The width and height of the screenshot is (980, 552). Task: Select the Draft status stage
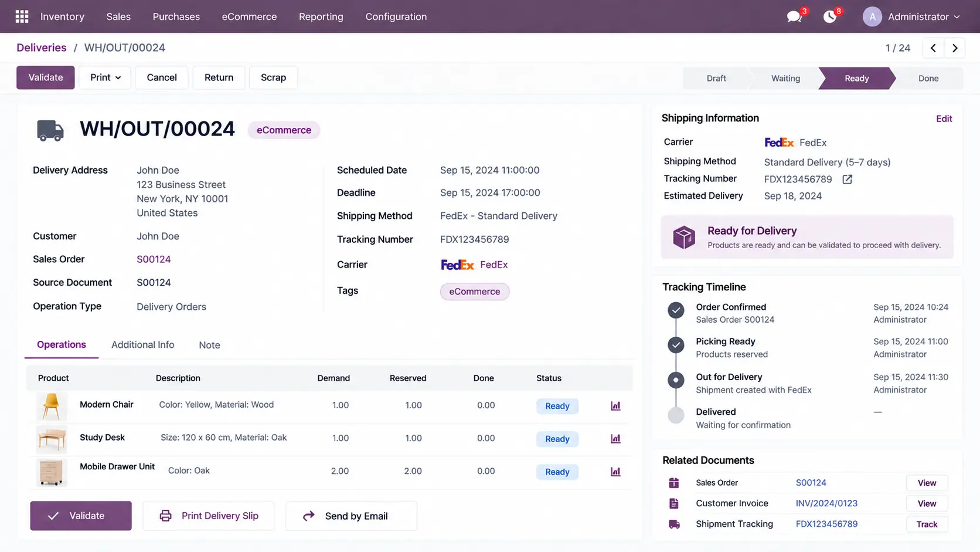tap(716, 79)
